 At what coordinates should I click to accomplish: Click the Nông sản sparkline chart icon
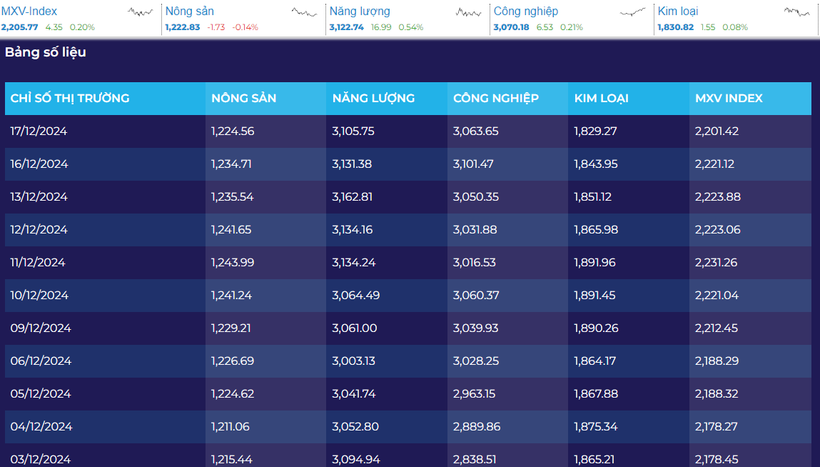point(305,12)
